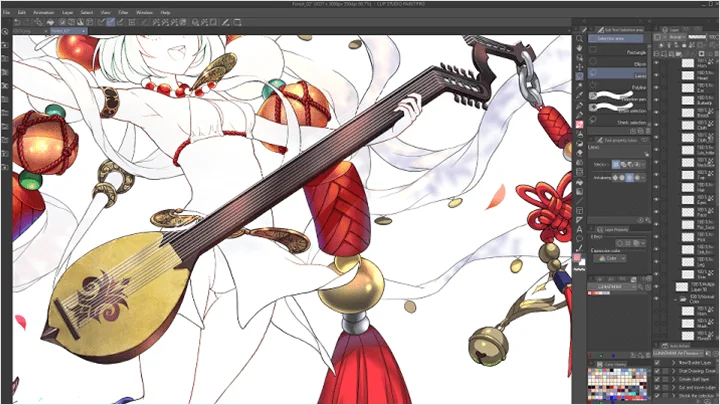Open the Expression color dropdown

click(611, 259)
